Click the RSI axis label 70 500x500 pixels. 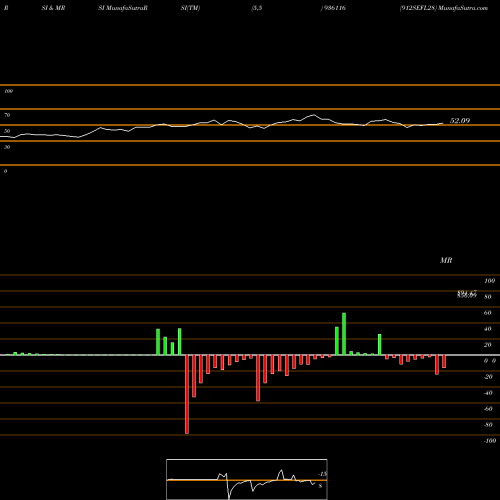[x=7, y=115]
